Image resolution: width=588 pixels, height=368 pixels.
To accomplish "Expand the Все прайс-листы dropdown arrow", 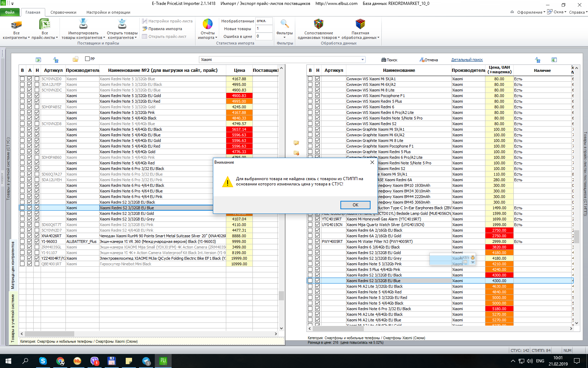I will pyautogui.click(x=57, y=38).
